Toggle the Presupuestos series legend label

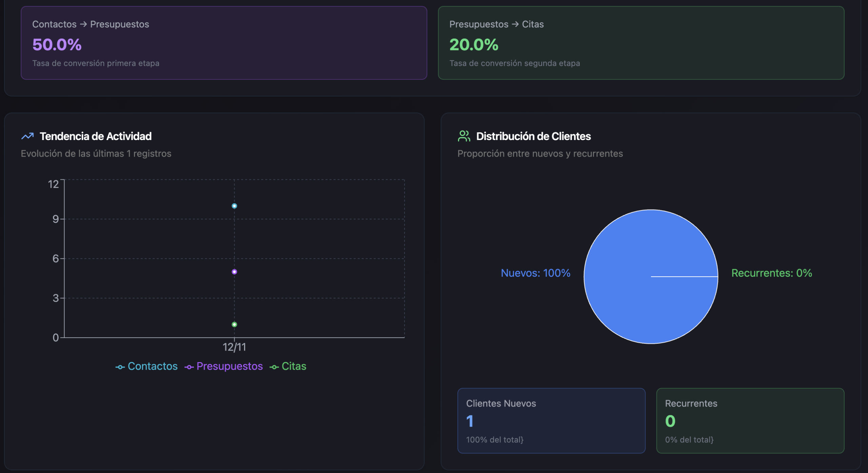point(230,366)
